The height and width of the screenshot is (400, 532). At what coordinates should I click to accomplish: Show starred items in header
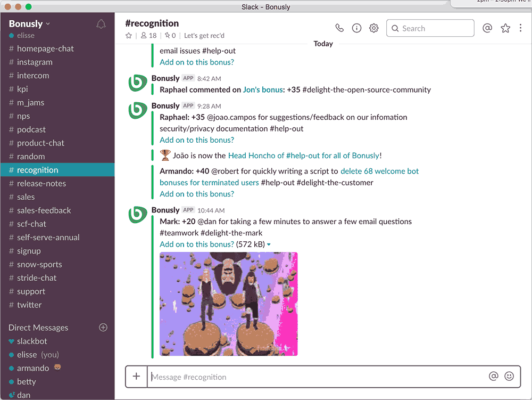[x=505, y=28]
